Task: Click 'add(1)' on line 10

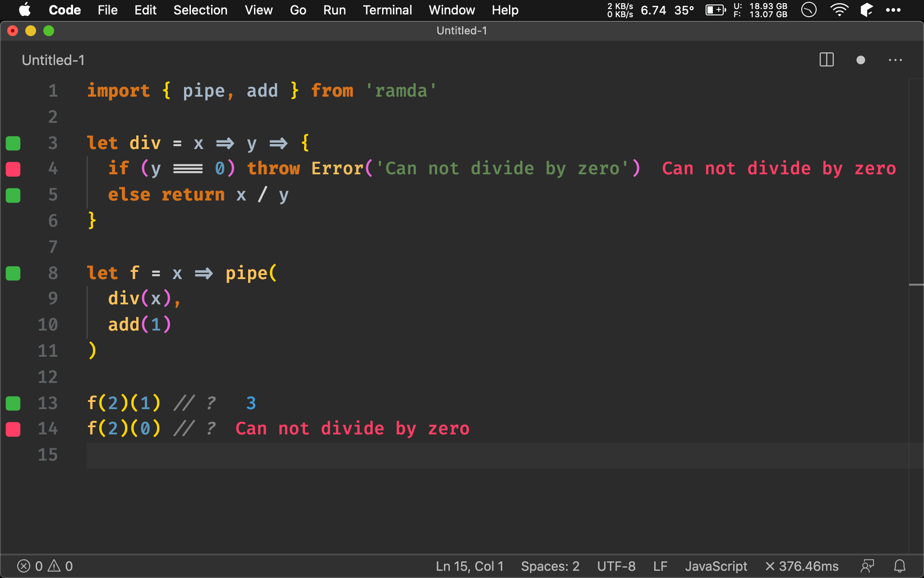Action: pos(140,325)
